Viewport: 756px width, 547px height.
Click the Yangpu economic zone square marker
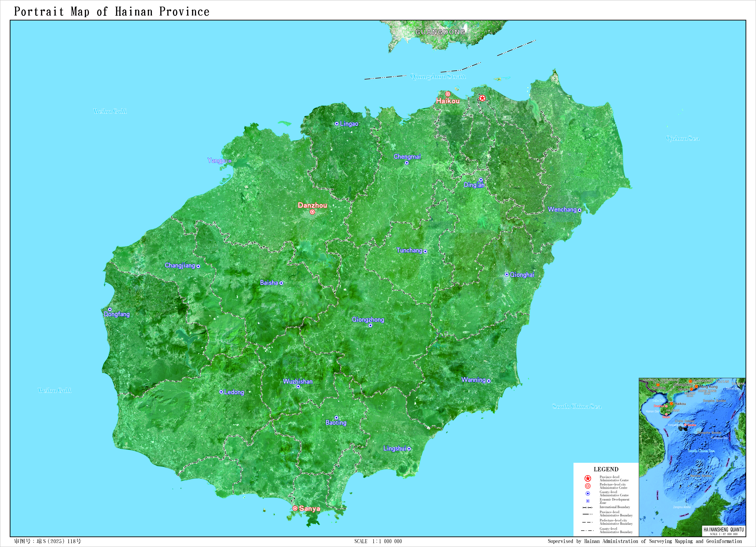click(230, 161)
